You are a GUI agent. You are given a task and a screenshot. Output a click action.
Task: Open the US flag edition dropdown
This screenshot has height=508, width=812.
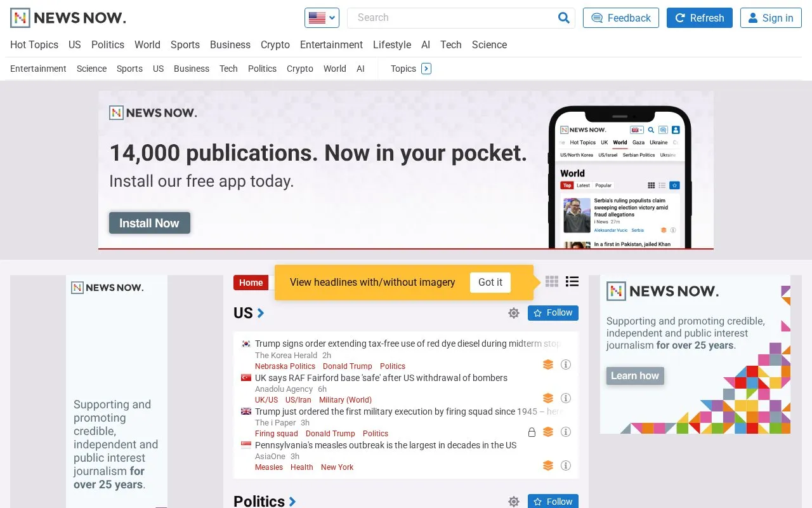coord(322,18)
